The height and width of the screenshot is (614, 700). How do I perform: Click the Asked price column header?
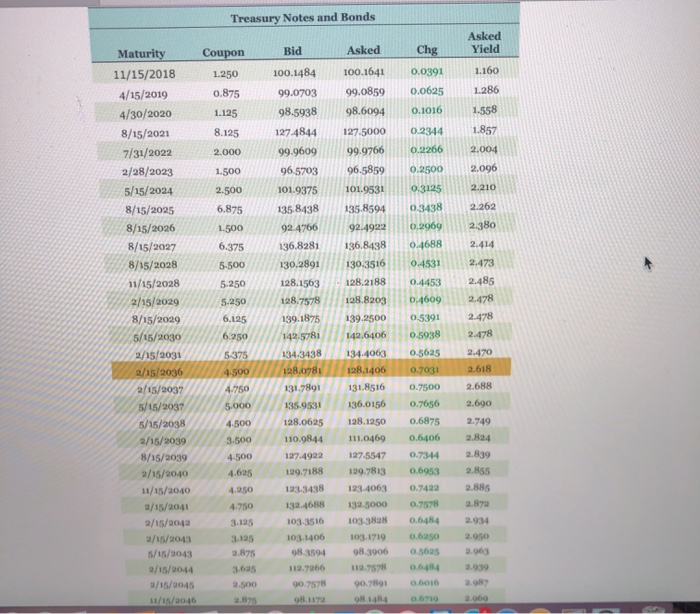(x=363, y=50)
